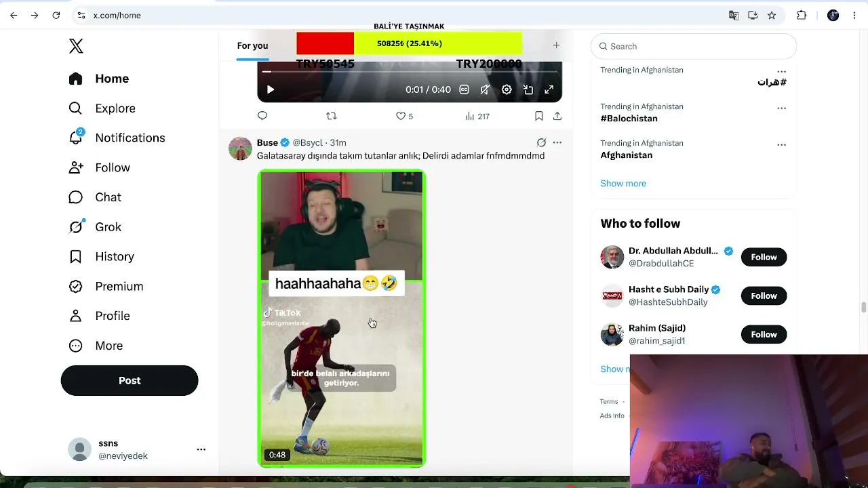The image size is (868, 488).
Task: Go back in the browser
Action: (14, 15)
